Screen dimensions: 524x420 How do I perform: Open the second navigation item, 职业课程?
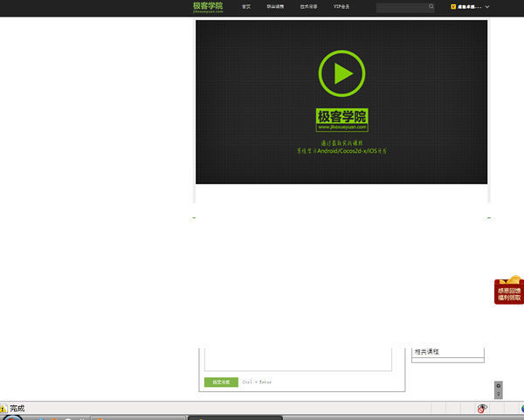pos(275,6)
